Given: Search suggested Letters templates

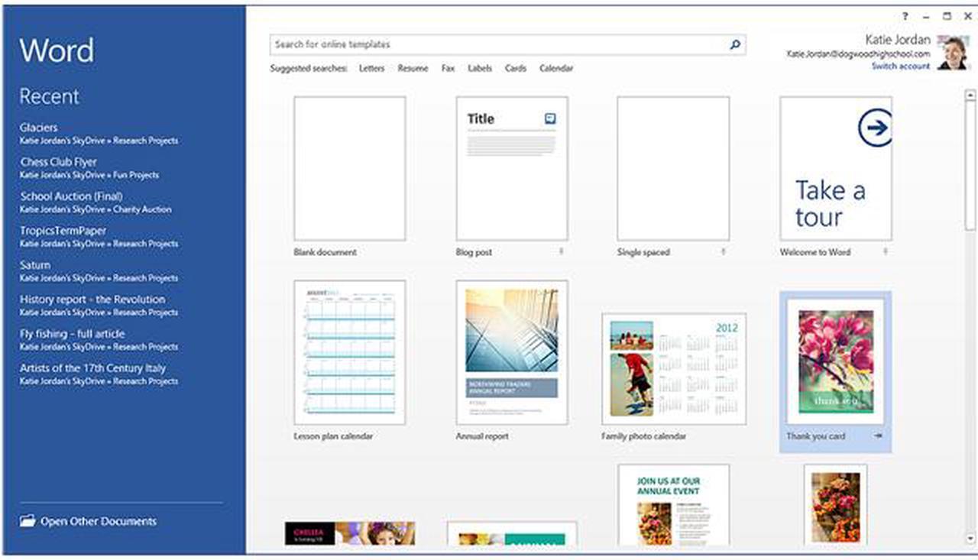Looking at the screenshot, I should point(372,68).
